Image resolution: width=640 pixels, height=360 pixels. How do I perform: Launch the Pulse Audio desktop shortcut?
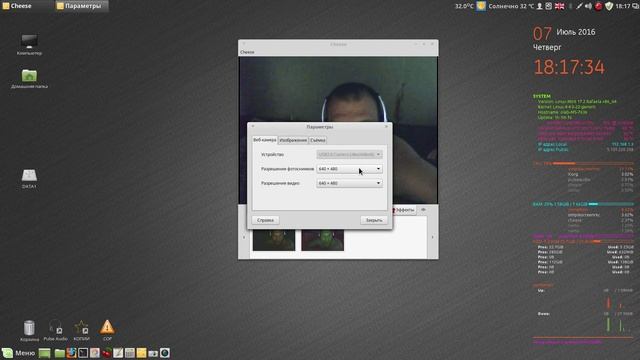point(56,331)
